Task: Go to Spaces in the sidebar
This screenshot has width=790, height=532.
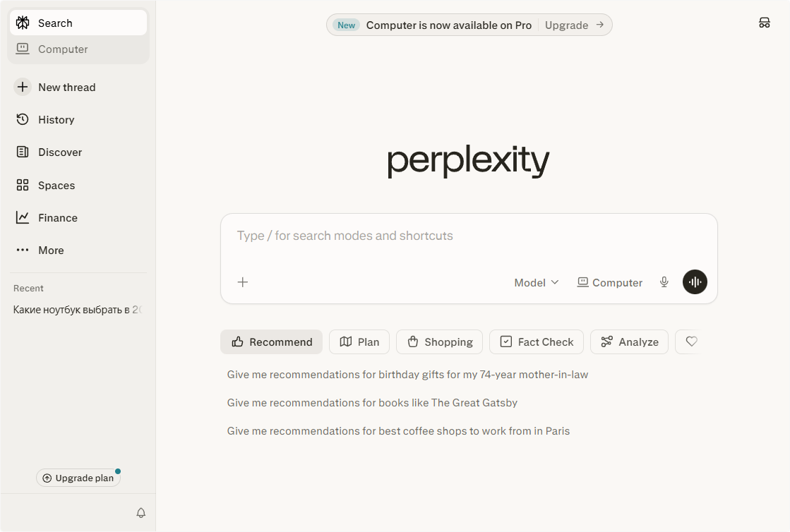Action: [56, 186]
